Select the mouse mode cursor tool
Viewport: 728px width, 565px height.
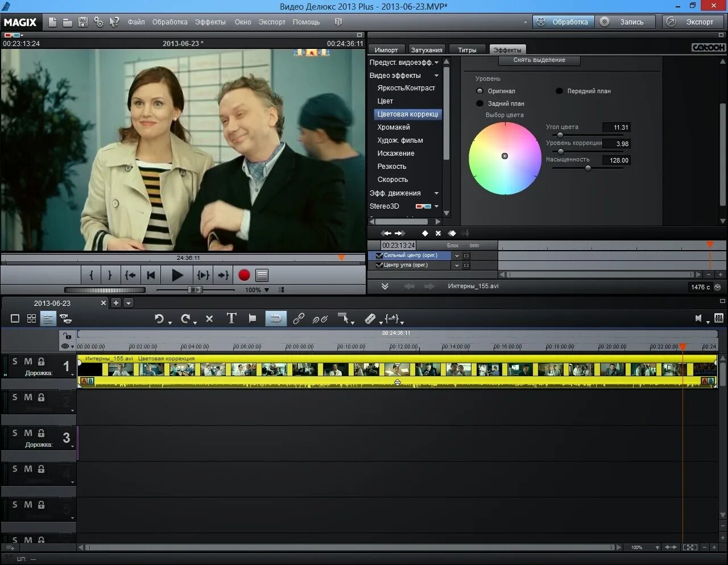342,318
